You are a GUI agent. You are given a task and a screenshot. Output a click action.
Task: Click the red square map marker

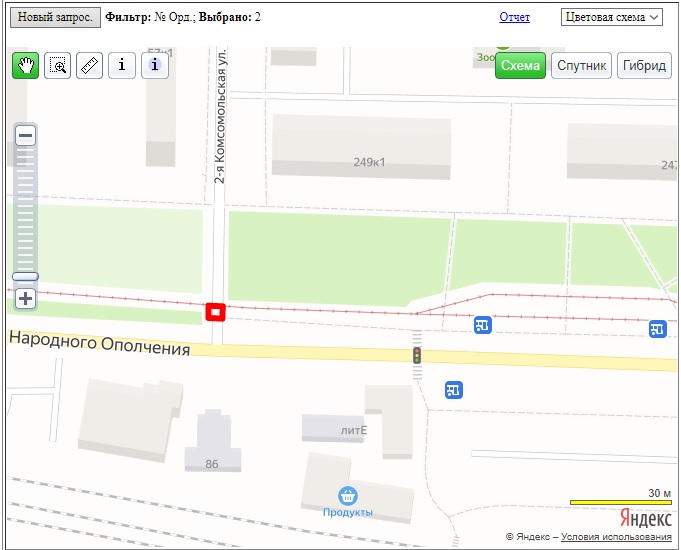tap(215, 312)
